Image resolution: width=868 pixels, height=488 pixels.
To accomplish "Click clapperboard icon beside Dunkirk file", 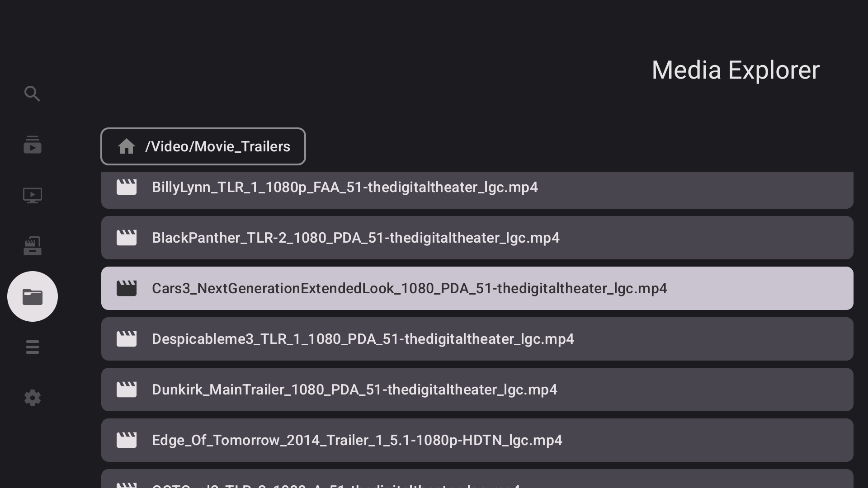I will [127, 389].
